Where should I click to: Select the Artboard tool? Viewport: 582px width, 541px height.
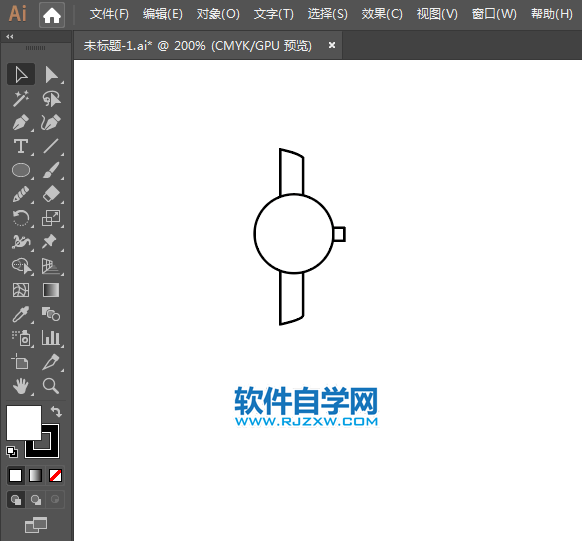(x=21, y=362)
